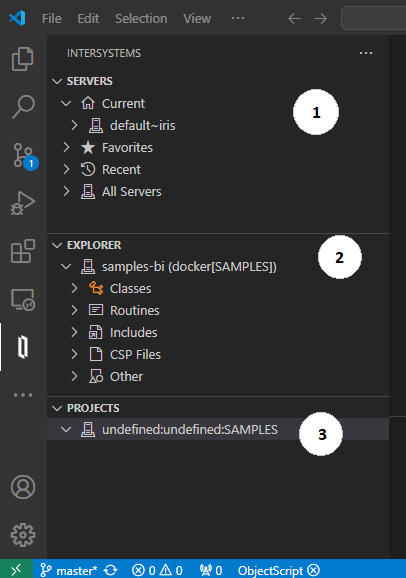
Task: Expand the Favorites node
Action: pos(66,147)
